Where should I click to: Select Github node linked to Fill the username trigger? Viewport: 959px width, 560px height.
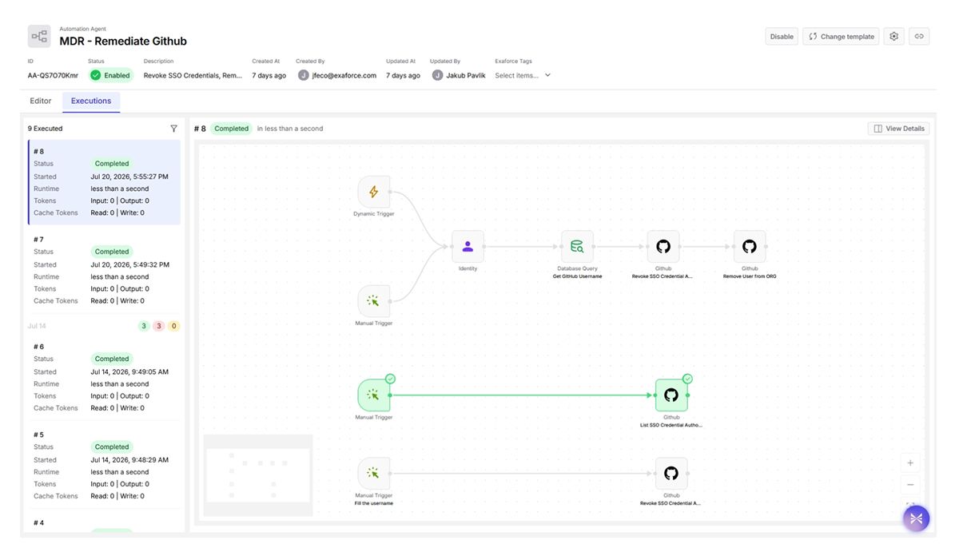671,474
